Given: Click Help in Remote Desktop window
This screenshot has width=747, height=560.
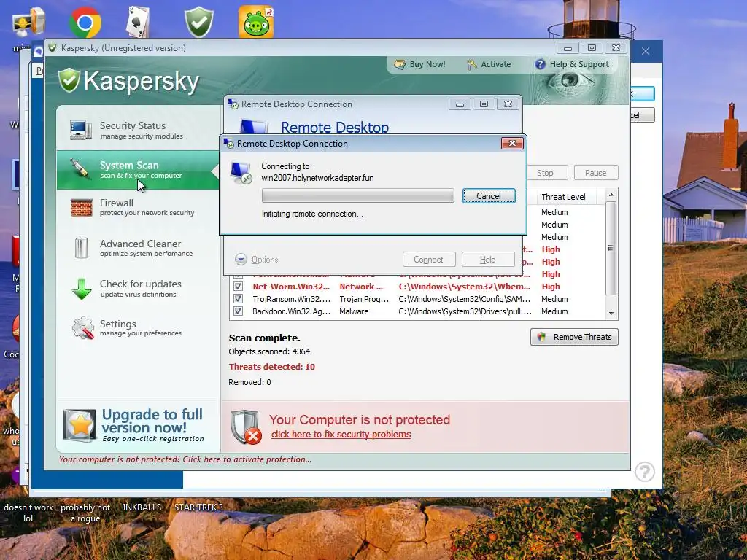Looking at the screenshot, I should coord(488,260).
